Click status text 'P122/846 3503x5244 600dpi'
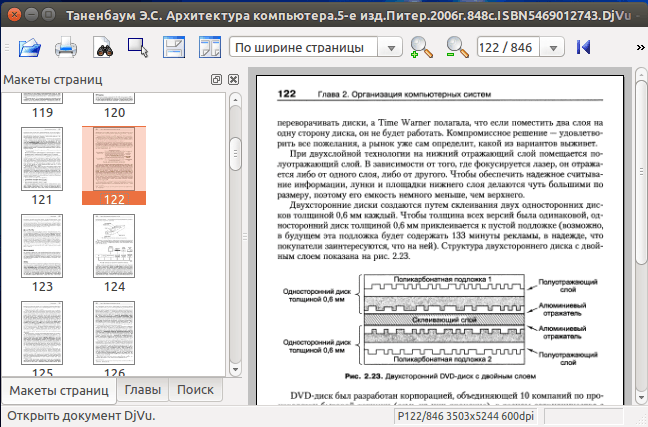 [x=465, y=416]
